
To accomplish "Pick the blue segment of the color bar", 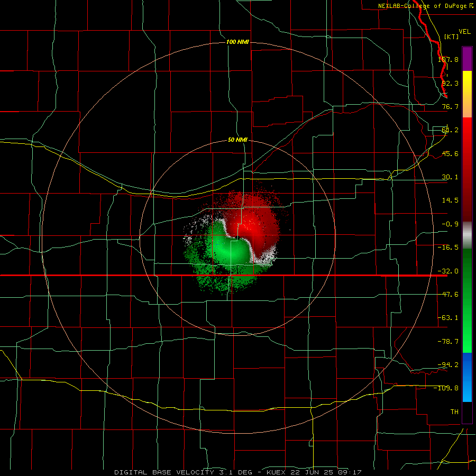I will pyautogui.click(x=467, y=377).
